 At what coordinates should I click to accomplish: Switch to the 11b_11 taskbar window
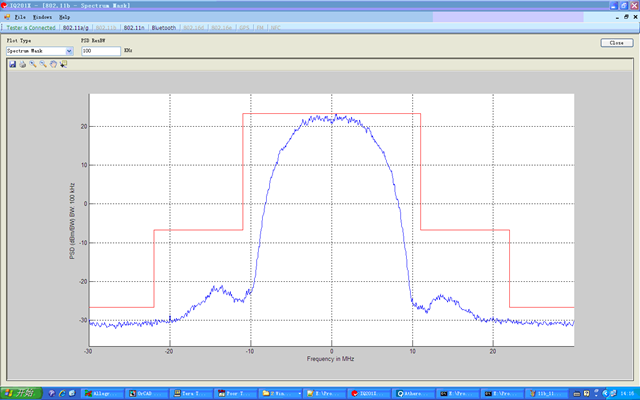point(547,393)
